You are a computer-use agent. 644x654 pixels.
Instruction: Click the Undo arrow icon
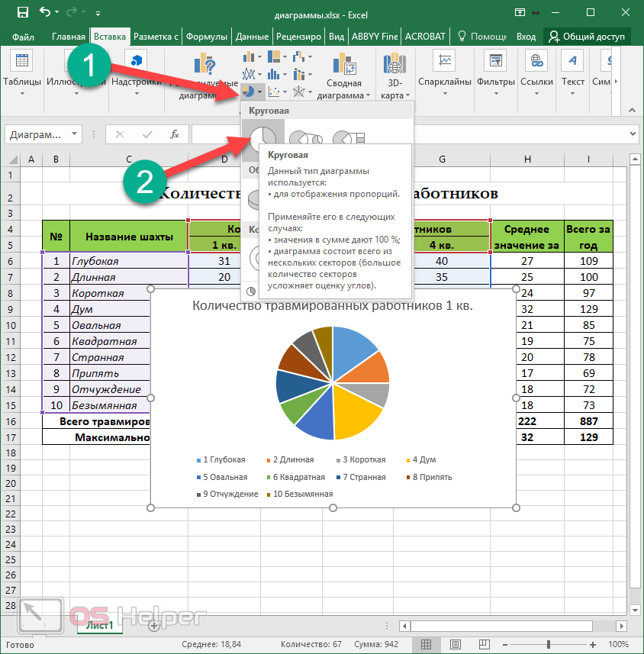(x=46, y=13)
